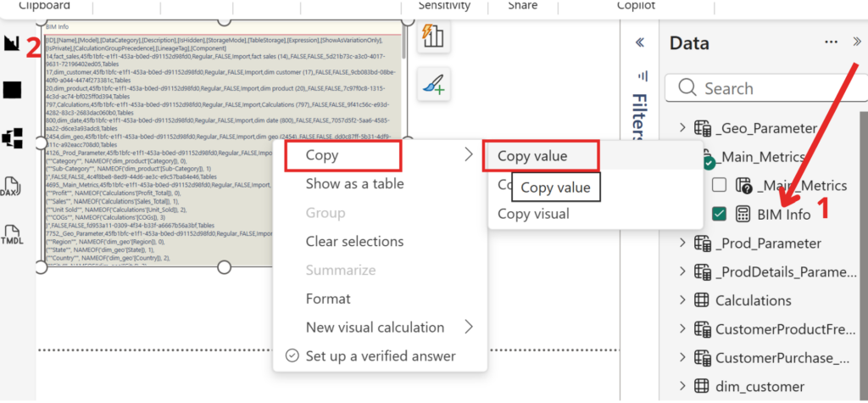Click the format paintbrush icon beside visual
This screenshot has height=403, width=868.
tap(433, 84)
